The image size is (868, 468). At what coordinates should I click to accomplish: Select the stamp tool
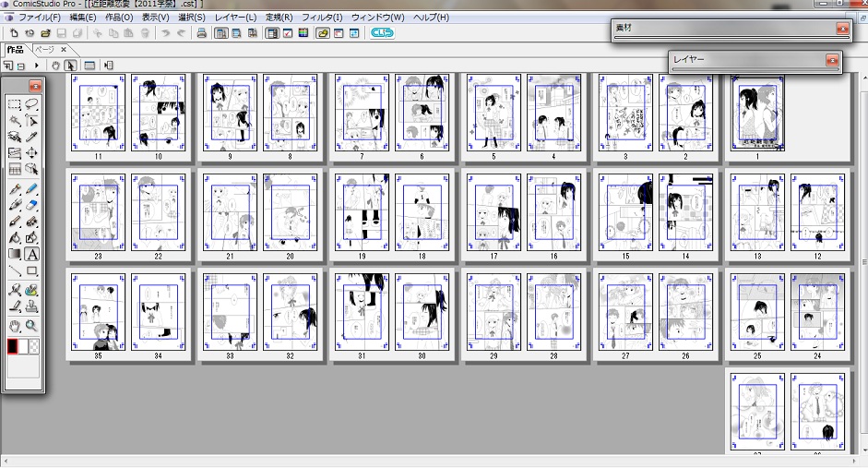click(x=31, y=306)
